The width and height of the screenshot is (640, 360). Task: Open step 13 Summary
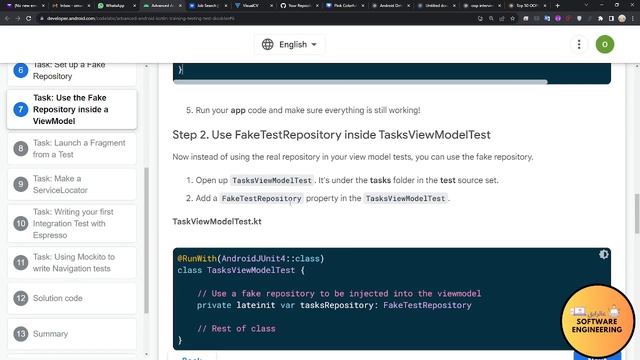72,334
